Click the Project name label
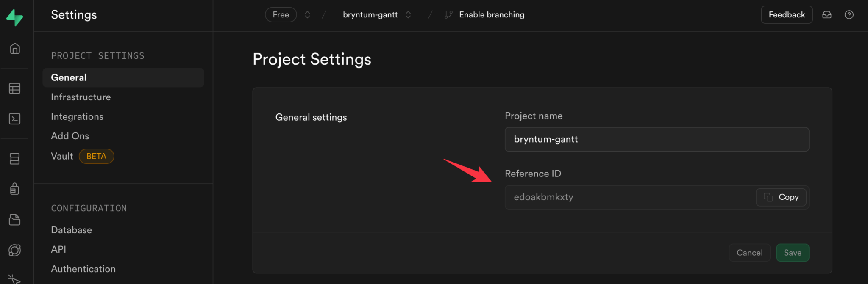 [x=534, y=116]
